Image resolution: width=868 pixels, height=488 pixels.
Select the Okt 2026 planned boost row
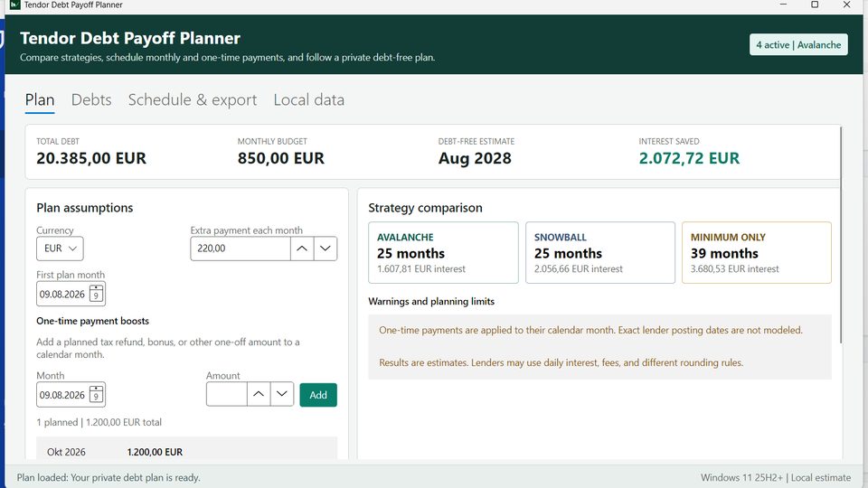coord(186,450)
